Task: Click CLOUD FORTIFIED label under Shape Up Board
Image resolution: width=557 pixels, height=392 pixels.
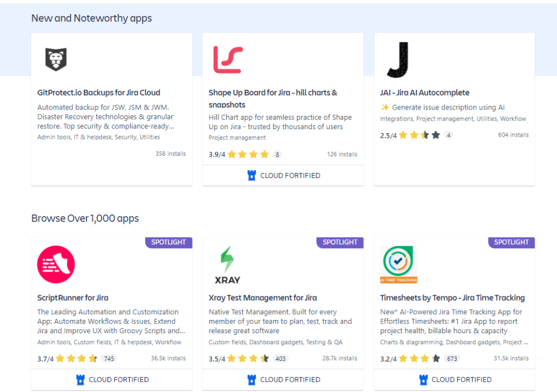Action: [290, 176]
